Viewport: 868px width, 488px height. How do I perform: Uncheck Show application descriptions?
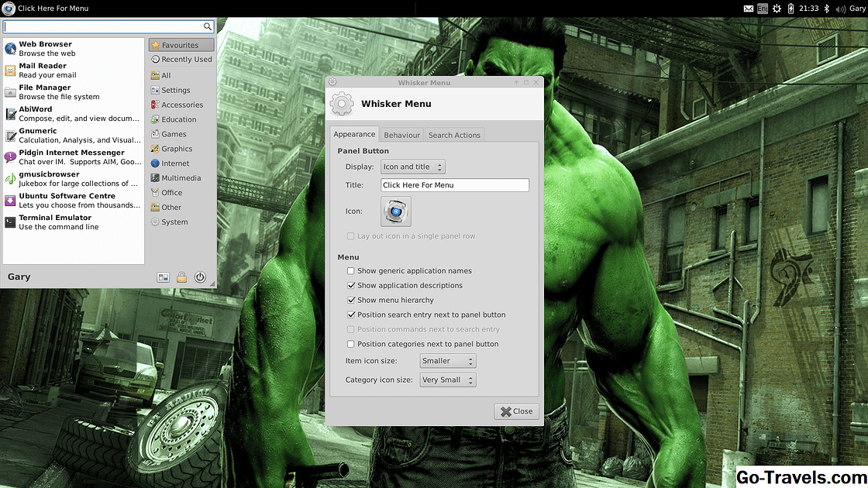click(351, 286)
